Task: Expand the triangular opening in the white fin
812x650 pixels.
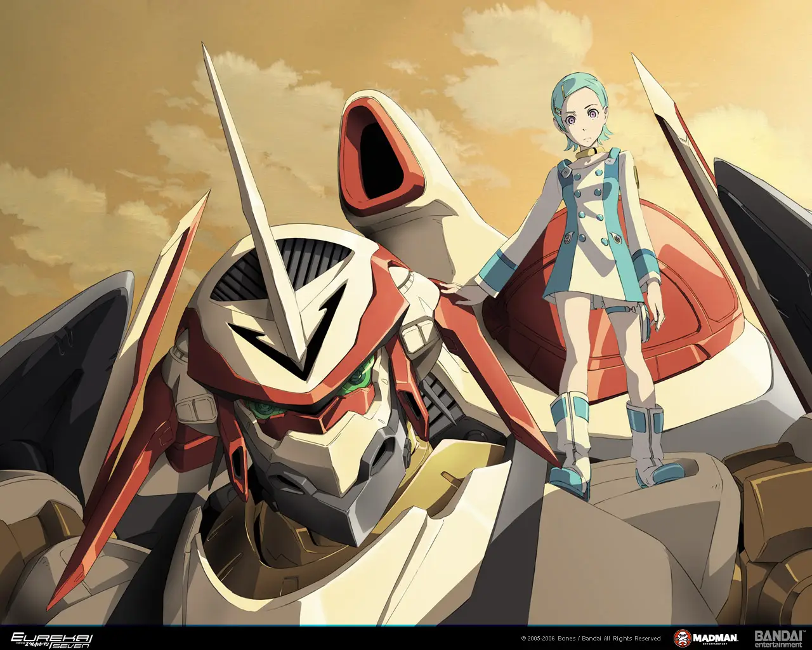Action: coord(381,152)
